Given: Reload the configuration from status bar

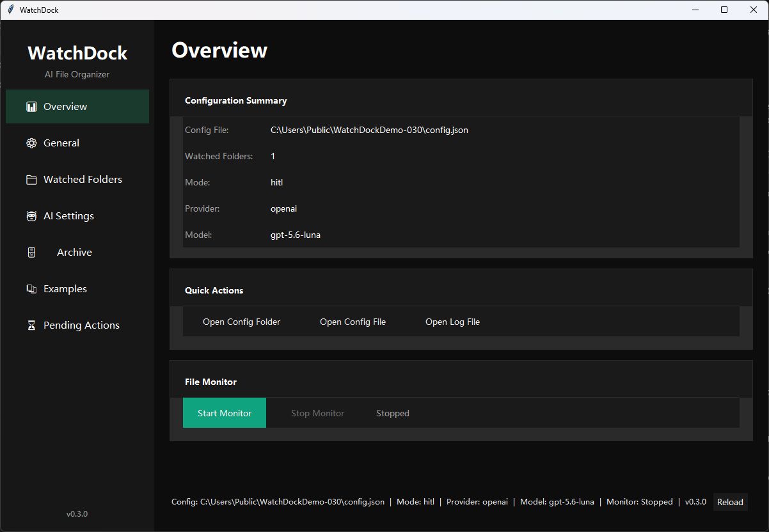Looking at the screenshot, I should (x=730, y=502).
